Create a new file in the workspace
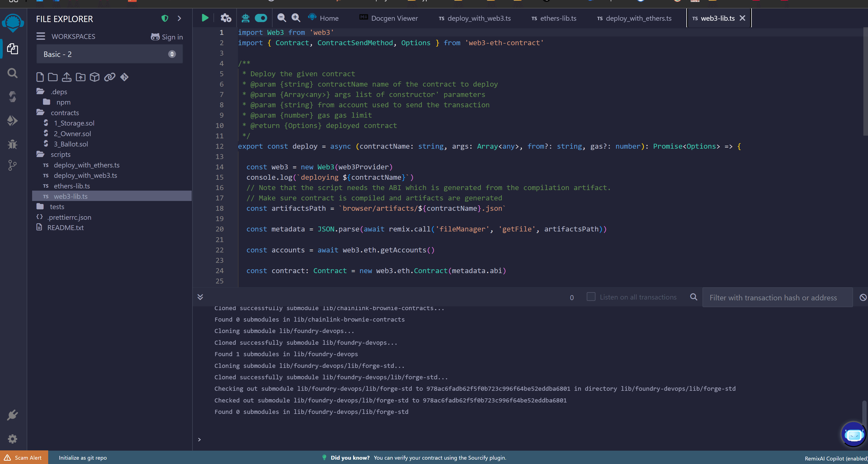Viewport: 868px width, 464px height. click(x=40, y=77)
